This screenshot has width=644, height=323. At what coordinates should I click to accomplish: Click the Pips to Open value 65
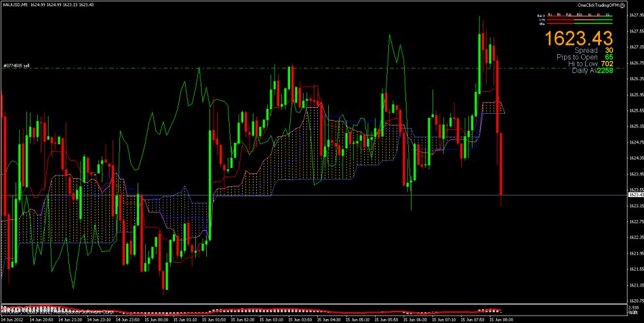(609, 58)
